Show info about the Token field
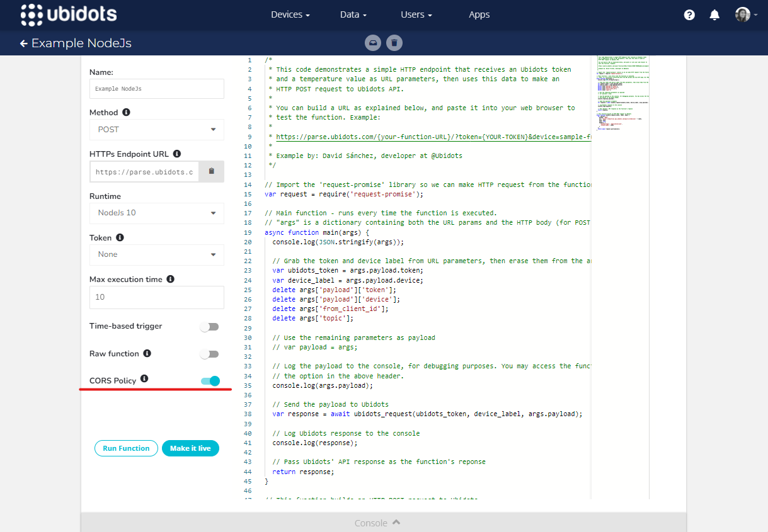Image resolution: width=768 pixels, height=532 pixels. (120, 238)
